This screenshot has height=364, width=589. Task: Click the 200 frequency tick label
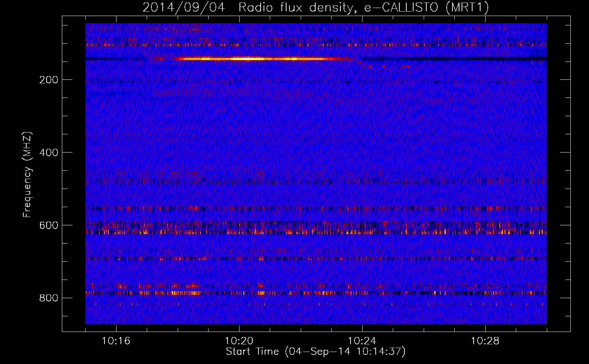click(49, 80)
